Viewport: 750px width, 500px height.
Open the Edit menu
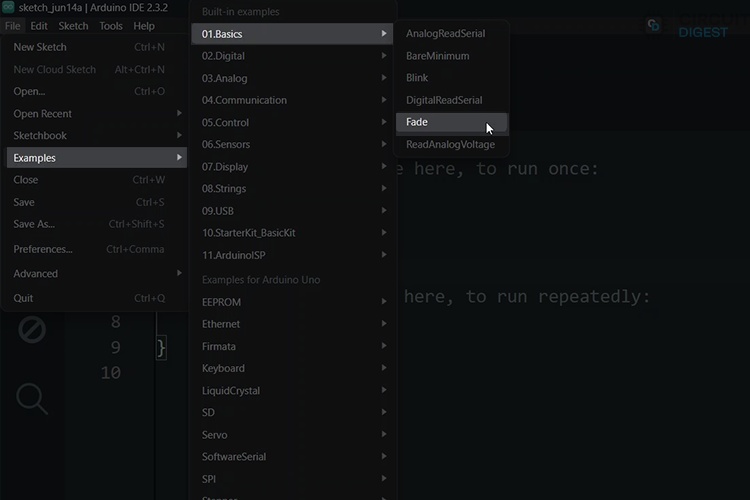[x=39, y=26]
